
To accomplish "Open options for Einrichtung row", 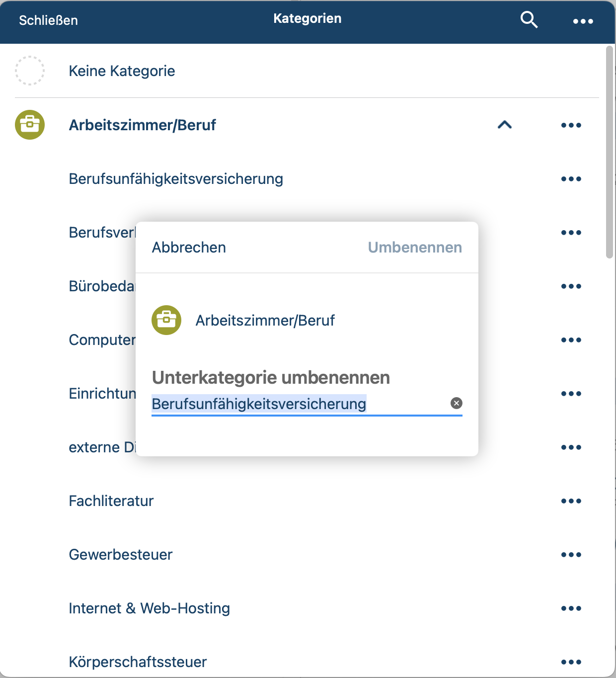I will coord(571,394).
